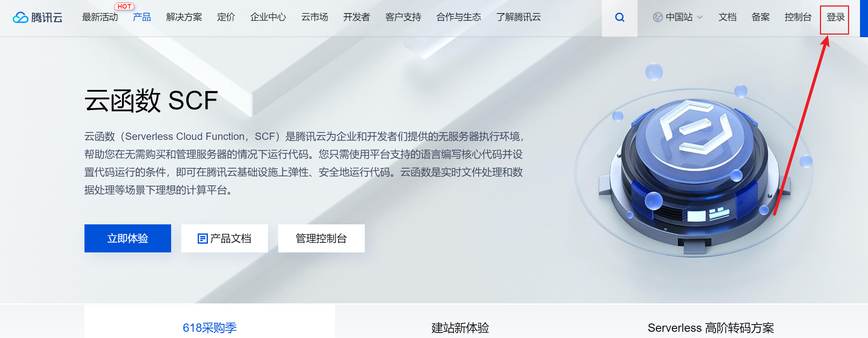Viewport: 868px width, 338px height.
Task: Open the search magnifier icon
Action: click(620, 17)
